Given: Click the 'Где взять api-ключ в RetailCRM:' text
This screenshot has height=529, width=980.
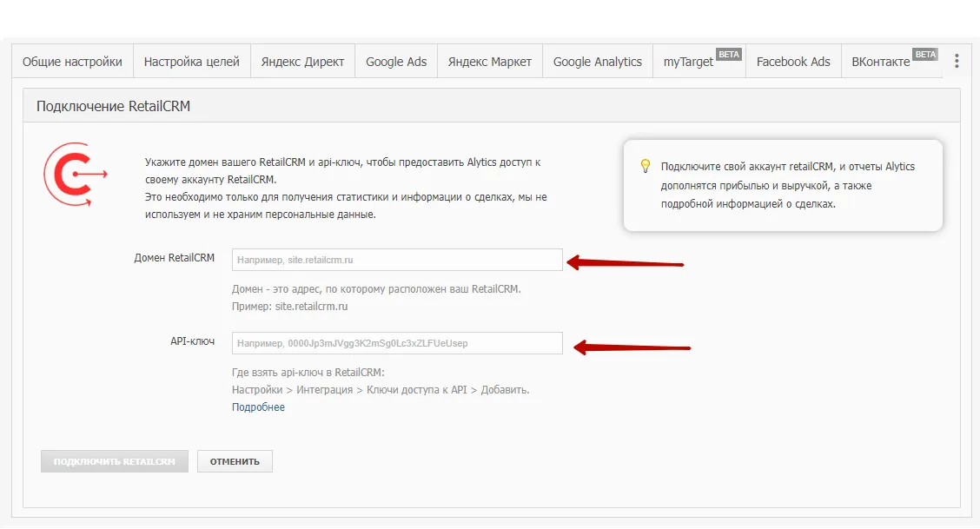Looking at the screenshot, I should coord(308,373).
